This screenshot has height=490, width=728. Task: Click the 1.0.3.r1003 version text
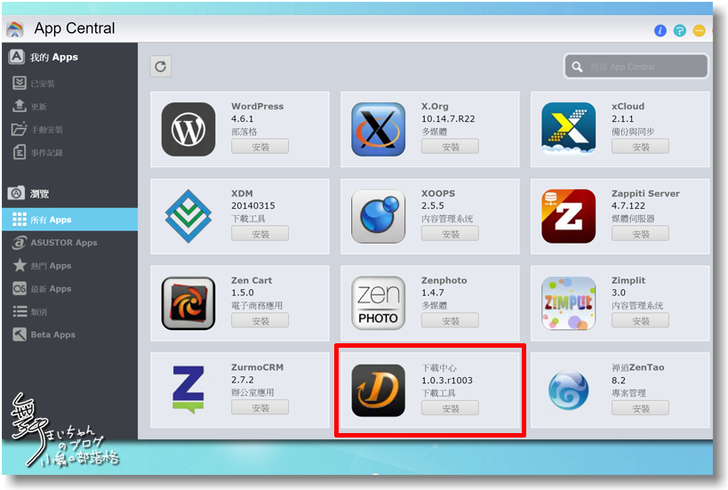coord(447,380)
